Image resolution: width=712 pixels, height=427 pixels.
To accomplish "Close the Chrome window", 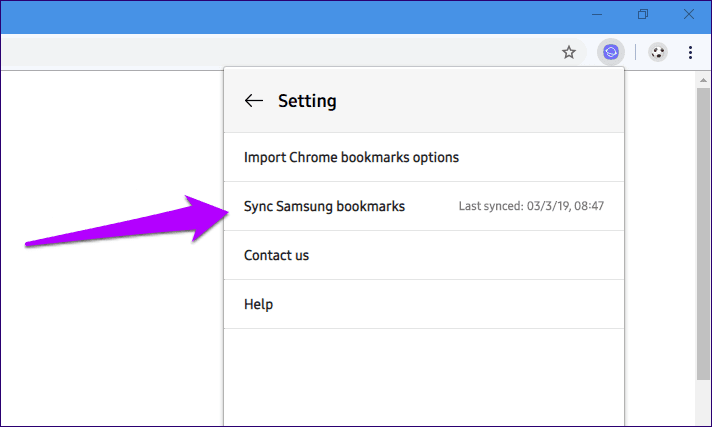I will click(x=689, y=15).
